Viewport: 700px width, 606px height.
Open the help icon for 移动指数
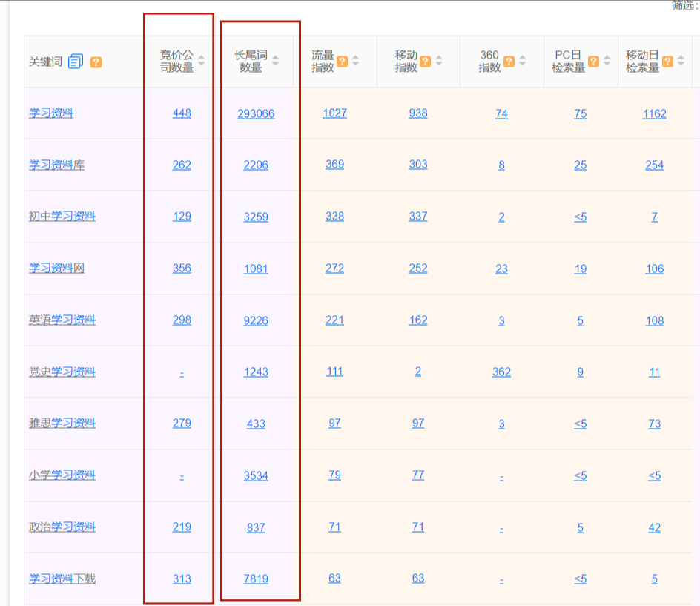(426, 62)
